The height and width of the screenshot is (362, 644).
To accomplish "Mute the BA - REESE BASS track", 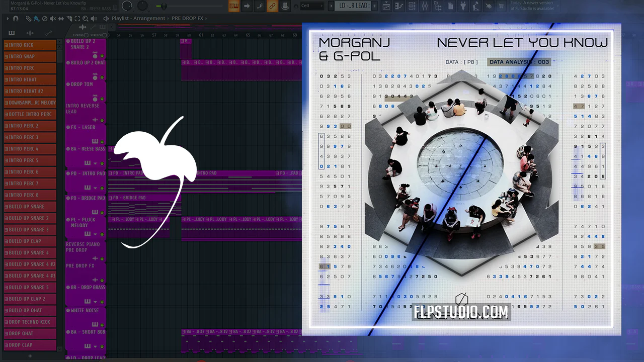I will point(102,163).
